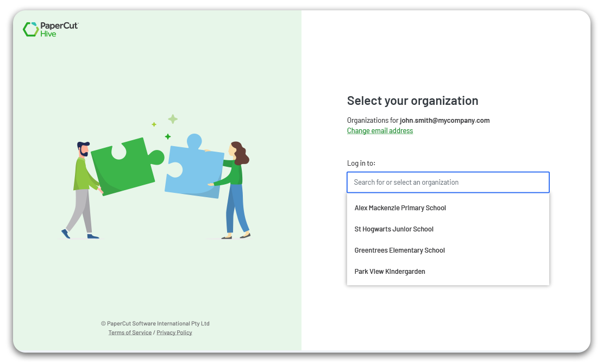Screen dimensions: 603x364
Task: Open the Terms of Service link
Action: click(130, 332)
